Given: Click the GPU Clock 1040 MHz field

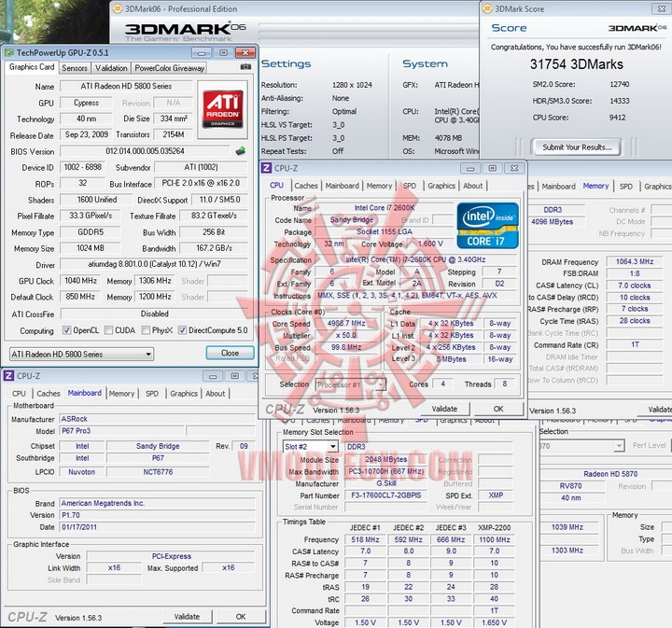Looking at the screenshot, I should (x=80, y=281).
